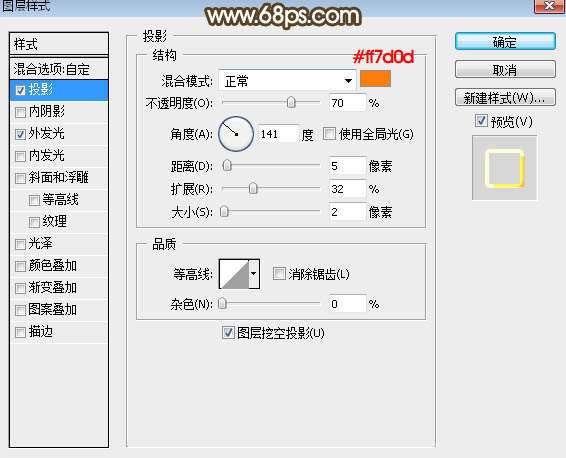This screenshot has height=458, width=566.
Task: Click the 不透明度 slider handle
Action: [x=291, y=102]
